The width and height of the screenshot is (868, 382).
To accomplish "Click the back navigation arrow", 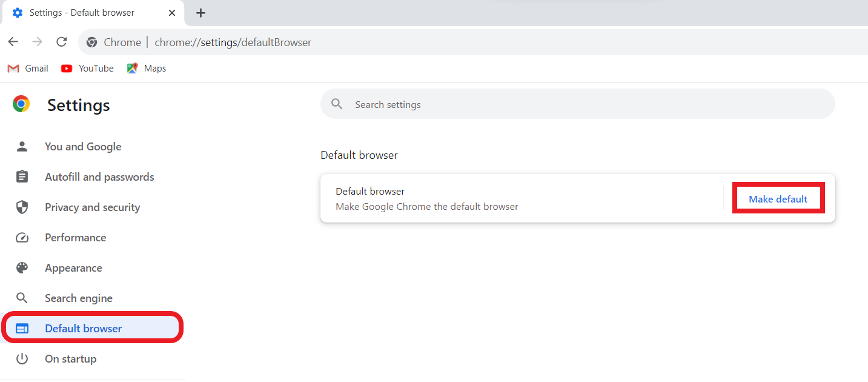I will click(13, 42).
